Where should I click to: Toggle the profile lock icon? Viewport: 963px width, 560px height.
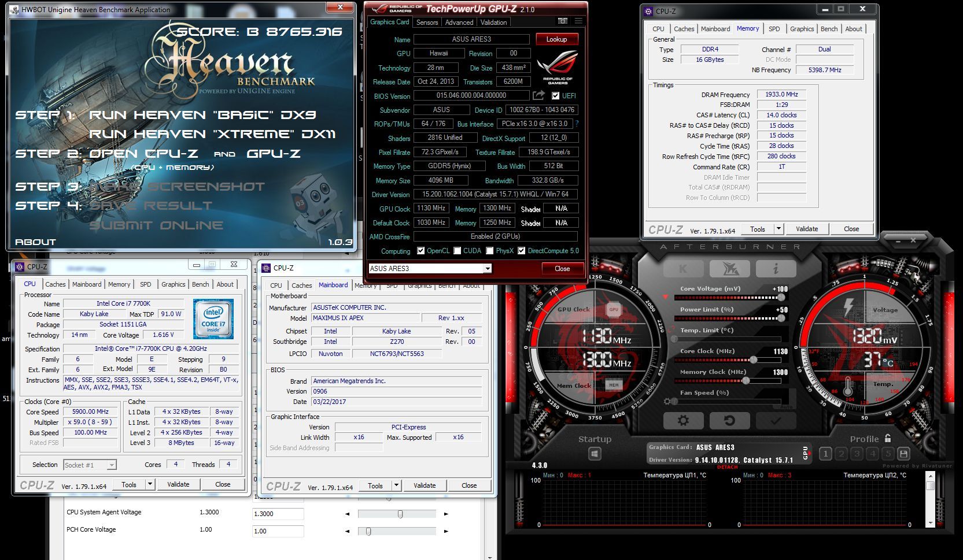888,439
